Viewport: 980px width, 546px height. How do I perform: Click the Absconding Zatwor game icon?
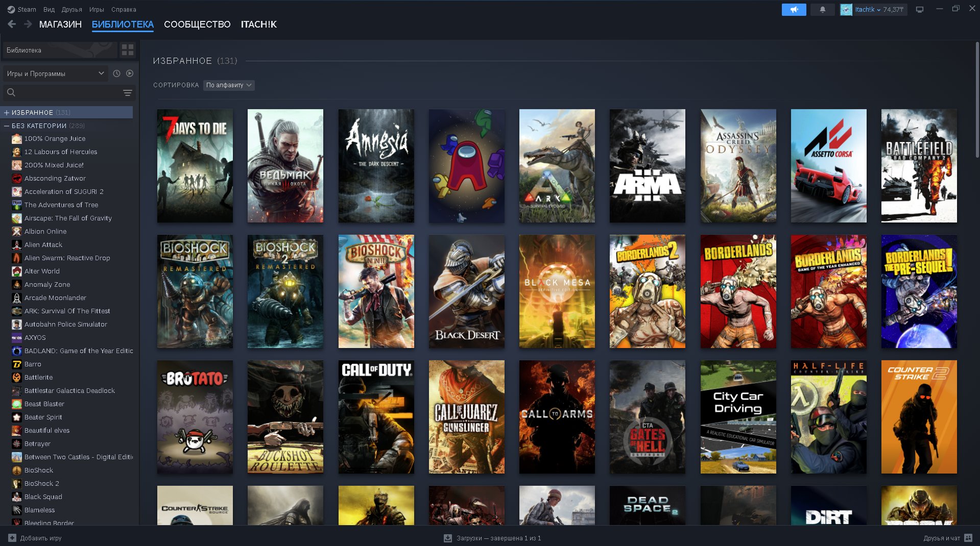coord(17,178)
